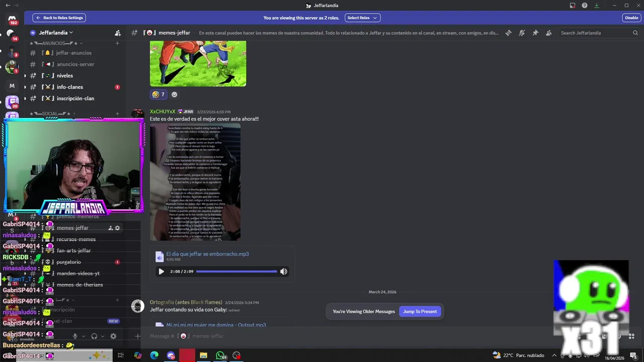Open the anuncios-server channel
The height and width of the screenshot is (362, 644).
click(x=74, y=64)
